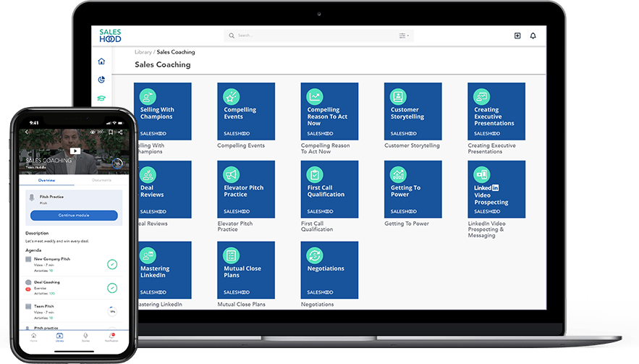
Task: Tap the Team Pitch progress circle
Action: coord(112,311)
